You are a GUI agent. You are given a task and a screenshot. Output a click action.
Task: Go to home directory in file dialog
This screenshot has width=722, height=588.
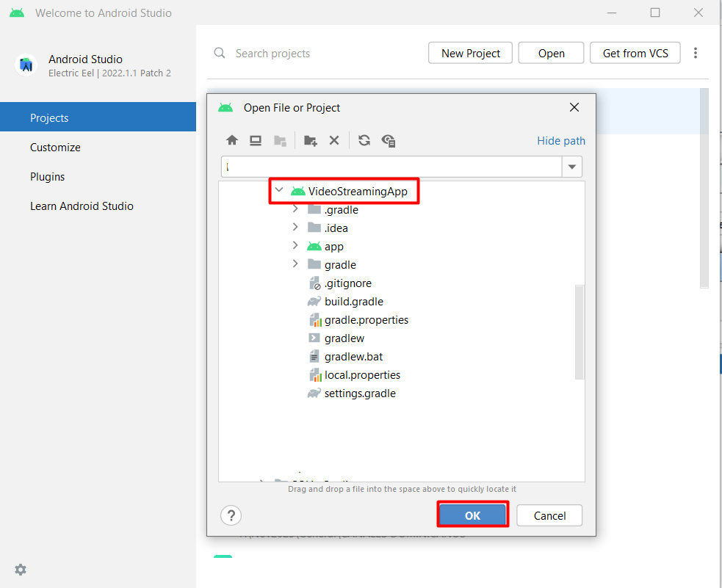click(x=232, y=140)
